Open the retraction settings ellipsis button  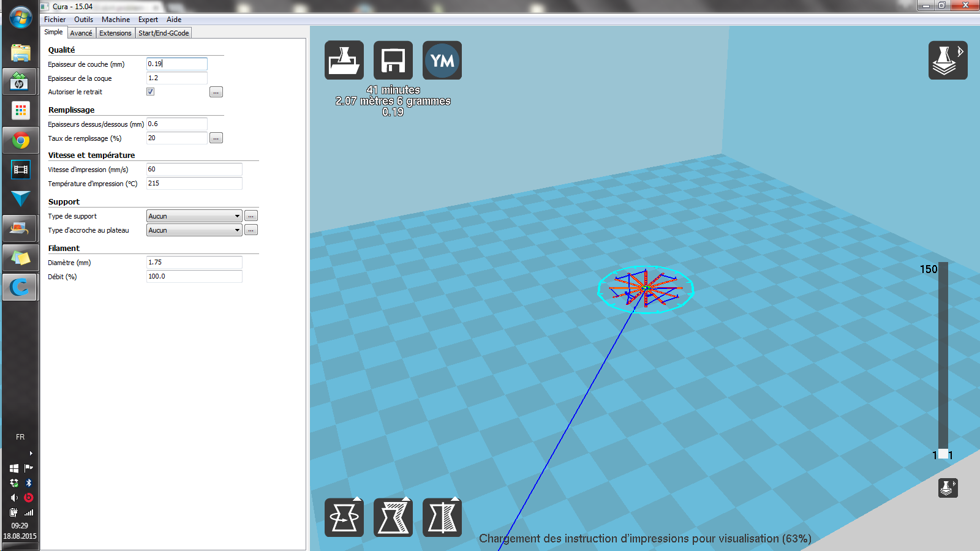click(216, 92)
